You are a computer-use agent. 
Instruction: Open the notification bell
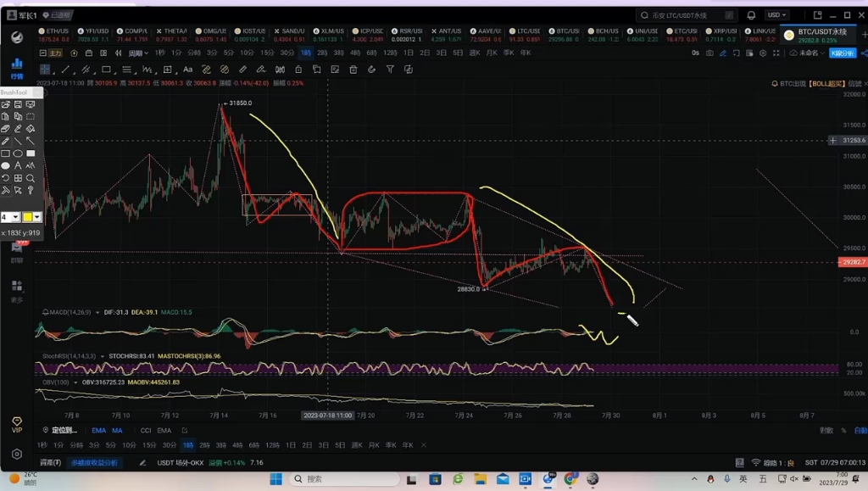[751, 15]
